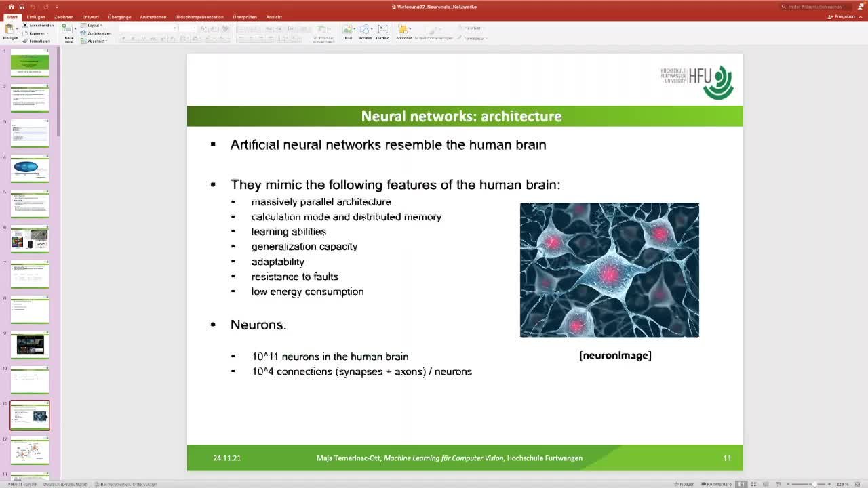Expand the Layout dropdown
The image size is (868, 488).
(x=91, y=26)
